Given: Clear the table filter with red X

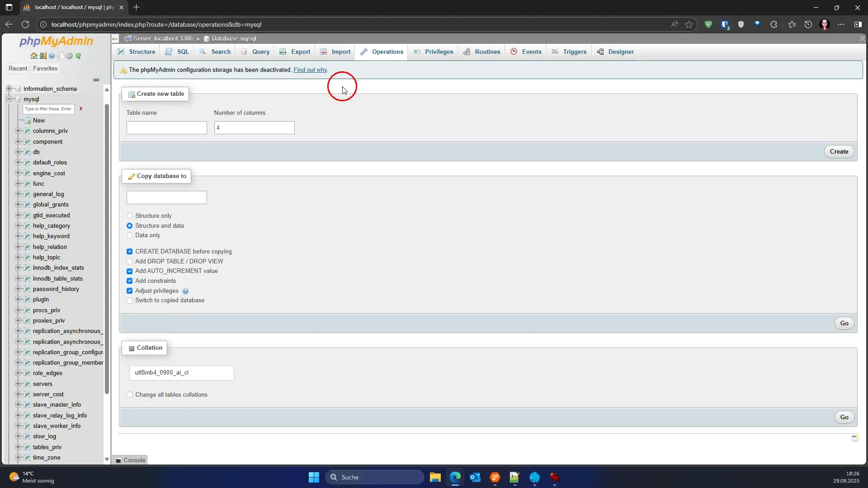Looking at the screenshot, I should pyautogui.click(x=81, y=109).
